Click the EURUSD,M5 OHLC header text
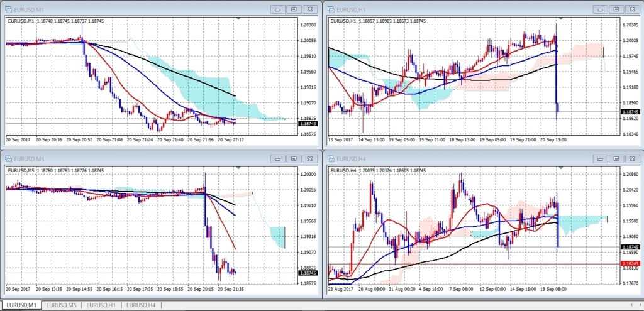The height and width of the screenshot is (311, 644). tap(56, 170)
